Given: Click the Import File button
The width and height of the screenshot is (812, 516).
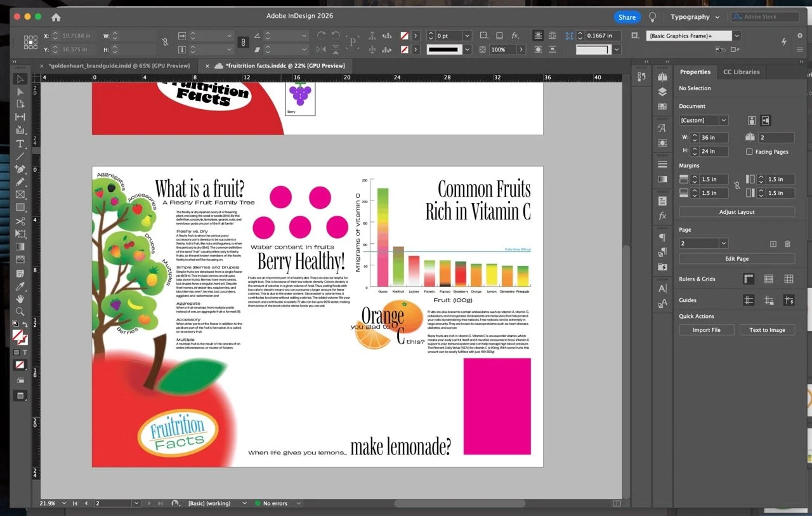Looking at the screenshot, I should pyautogui.click(x=706, y=330).
